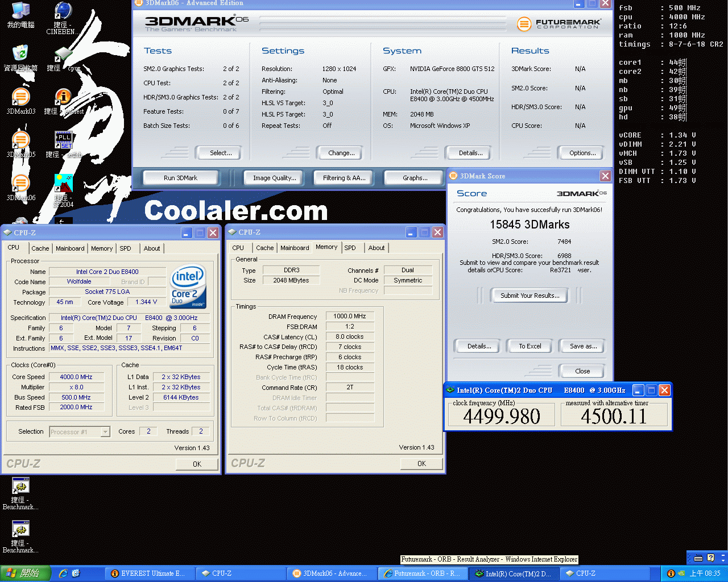Click the DRAM Frequency value 1000.0 MHz
Image resolution: width=728 pixels, height=582 pixels.
(350, 316)
